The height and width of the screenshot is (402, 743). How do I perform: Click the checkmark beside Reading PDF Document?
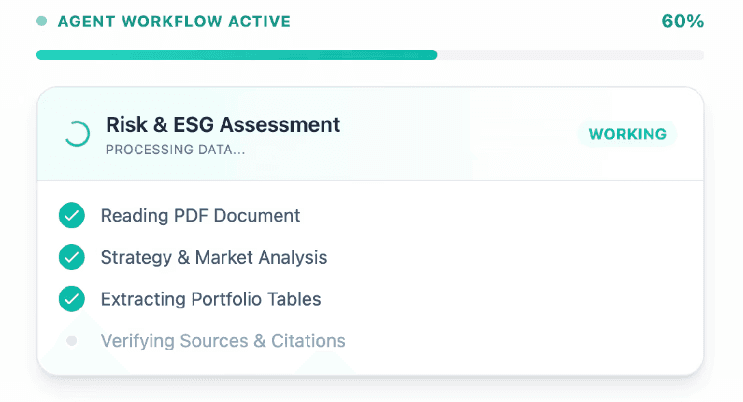71,215
